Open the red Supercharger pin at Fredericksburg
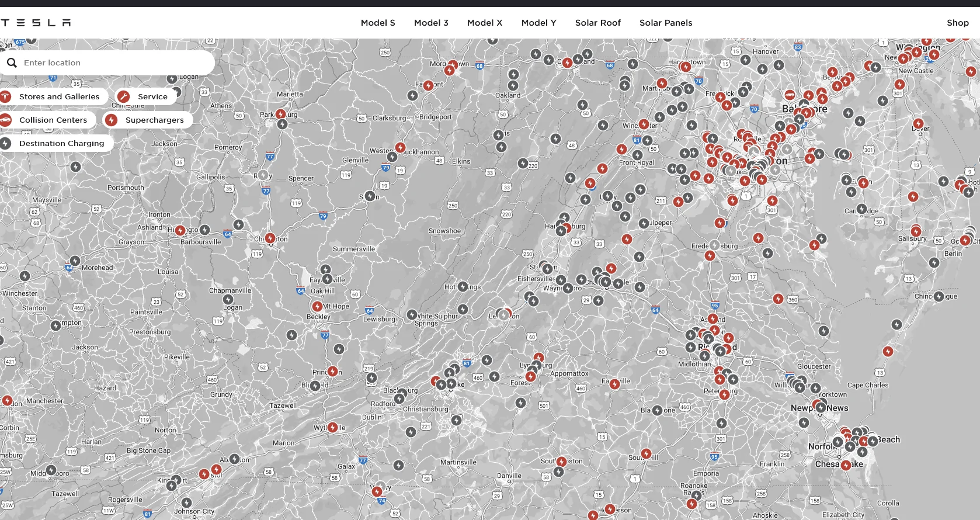This screenshot has width=980, height=520. coord(710,255)
